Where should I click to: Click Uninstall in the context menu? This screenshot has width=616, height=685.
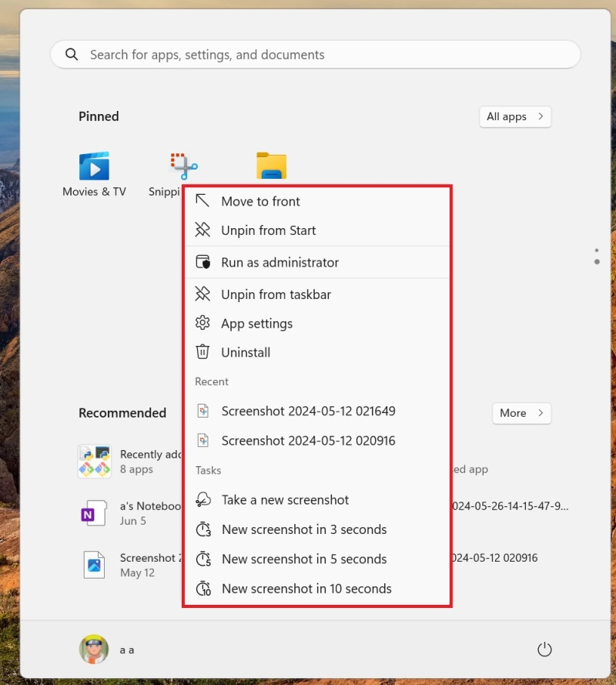coord(246,352)
